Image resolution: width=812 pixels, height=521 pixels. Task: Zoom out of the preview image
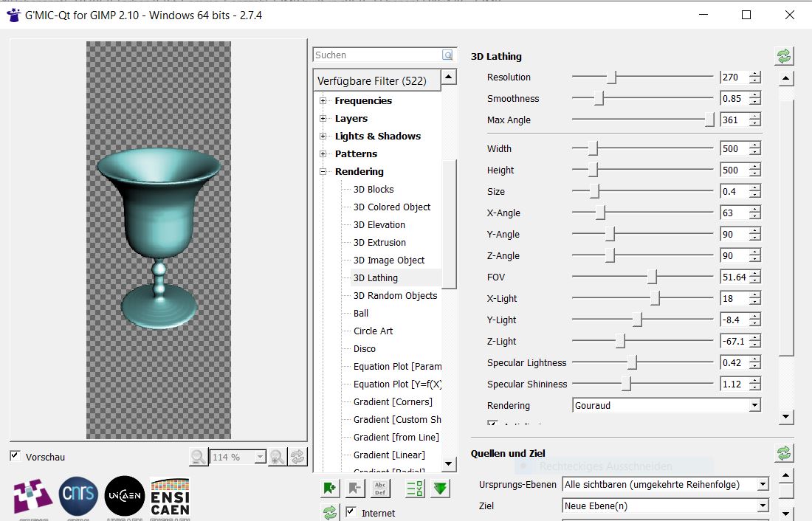[198, 458]
